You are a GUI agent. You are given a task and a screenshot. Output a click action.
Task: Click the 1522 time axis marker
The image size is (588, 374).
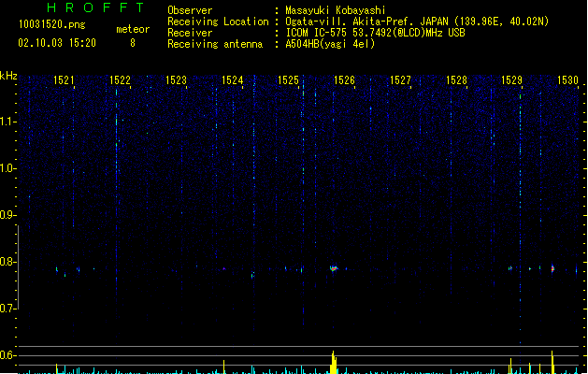click(x=120, y=80)
